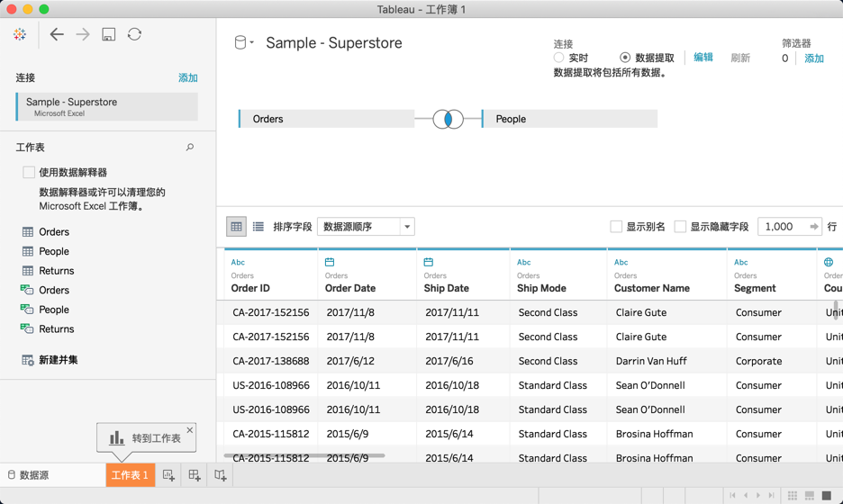
Task: Select the interpreted Orders table with green icon
Action: [46, 290]
